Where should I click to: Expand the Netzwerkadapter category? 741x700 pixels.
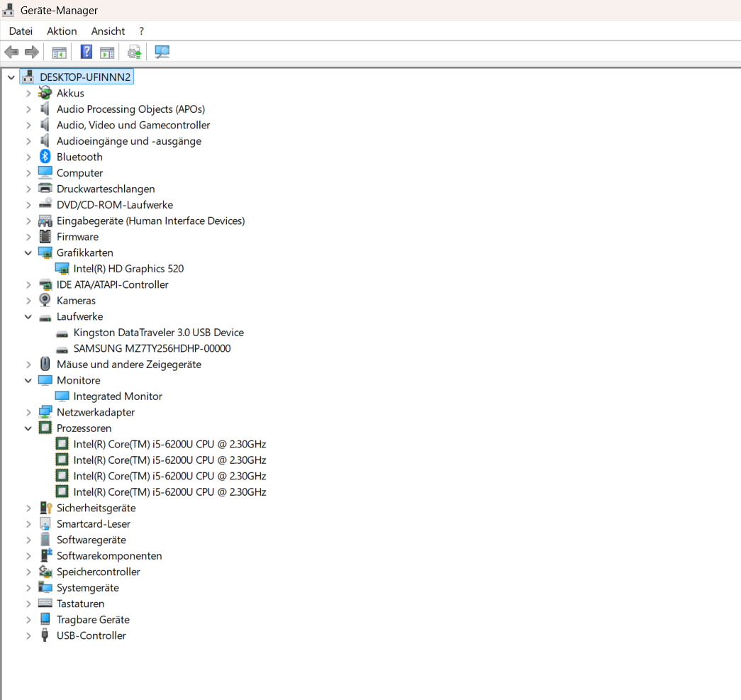click(28, 413)
